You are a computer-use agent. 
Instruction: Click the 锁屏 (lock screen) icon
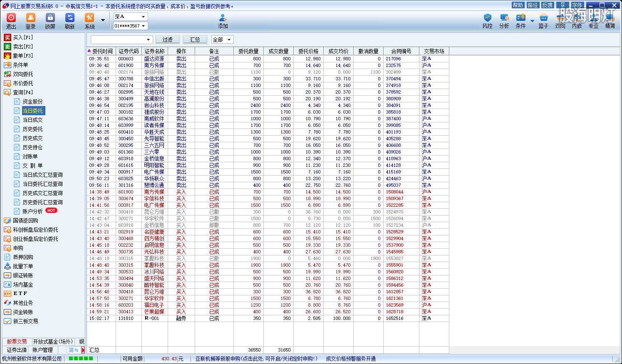pos(50,21)
